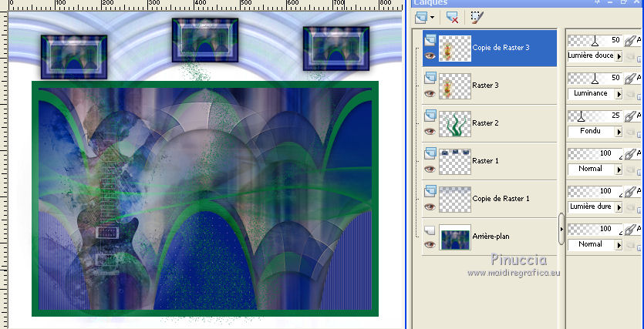The height and width of the screenshot is (329, 644).
Task: Click the Raster 1 layer thumbnail
Action: click(455, 161)
